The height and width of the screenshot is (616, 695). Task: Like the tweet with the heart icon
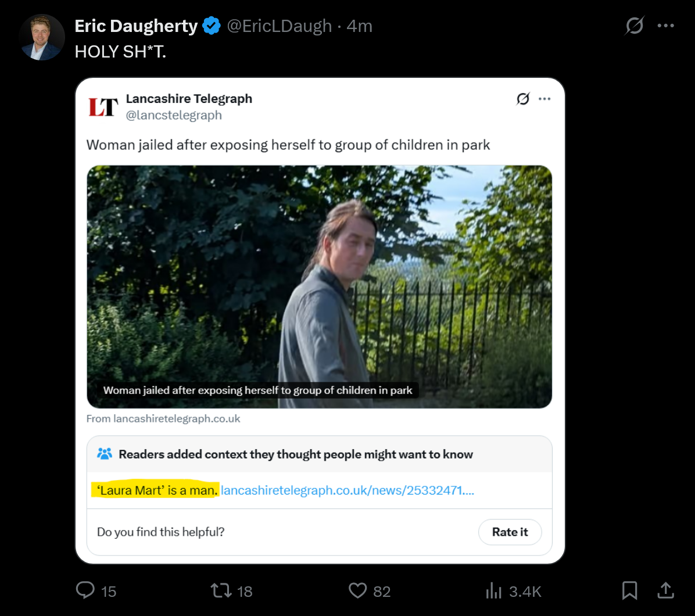[357, 591]
